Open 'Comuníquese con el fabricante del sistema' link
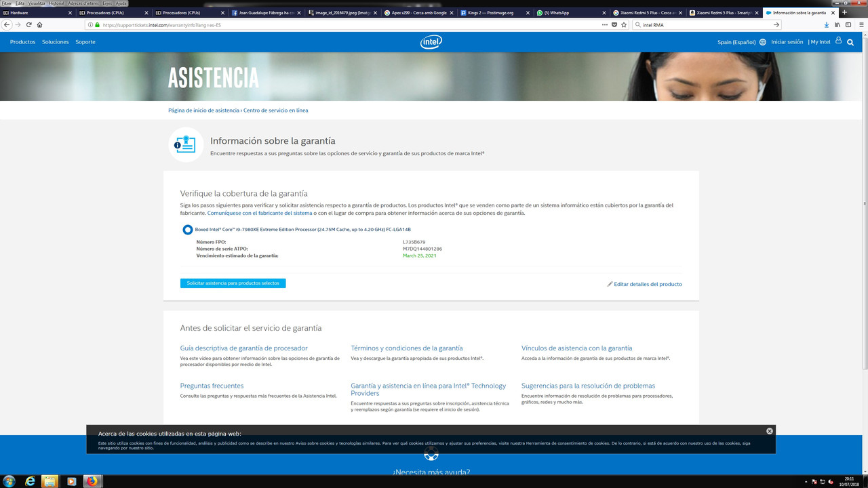This screenshot has height=488, width=868. (x=260, y=213)
